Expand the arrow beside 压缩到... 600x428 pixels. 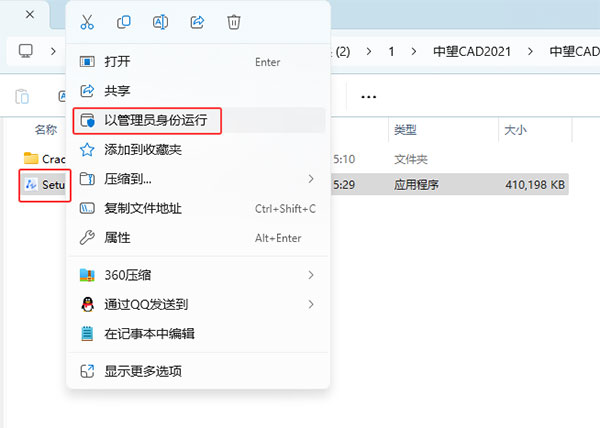pos(311,179)
